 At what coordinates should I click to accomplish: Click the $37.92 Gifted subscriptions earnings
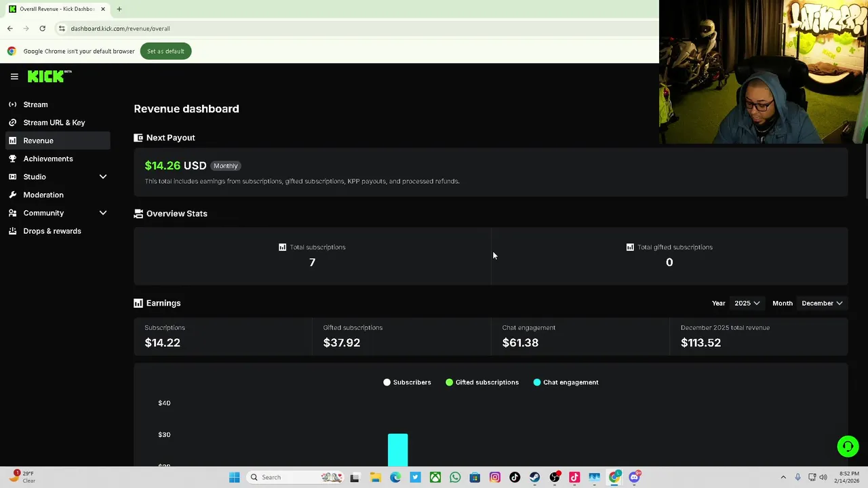coord(342,342)
